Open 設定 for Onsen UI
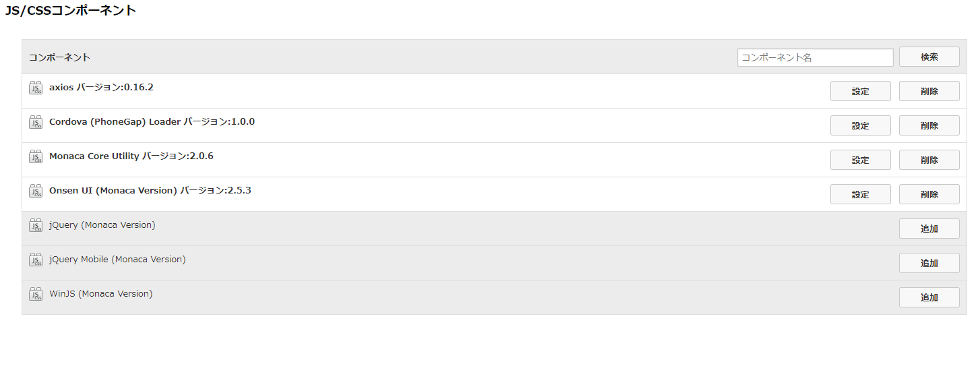This screenshot has height=387, width=980. point(860,194)
